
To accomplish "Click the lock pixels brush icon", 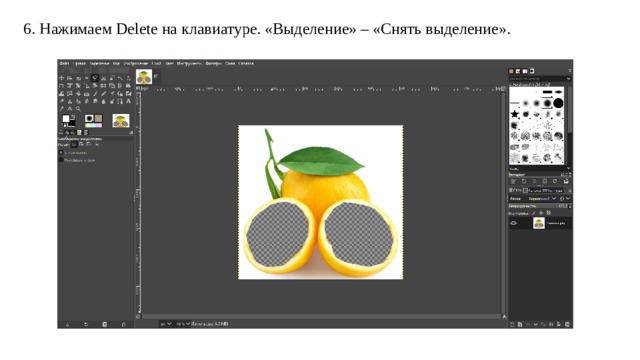I will (533, 213).
